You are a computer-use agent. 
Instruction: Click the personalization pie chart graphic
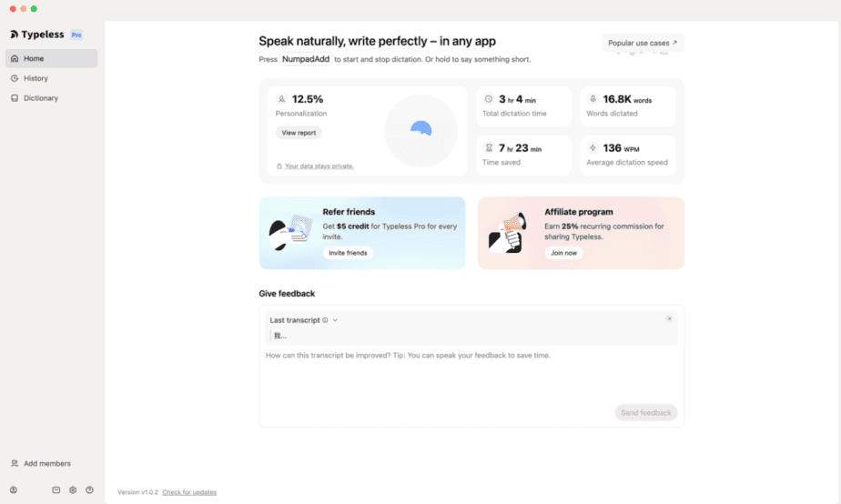[421, 130]
